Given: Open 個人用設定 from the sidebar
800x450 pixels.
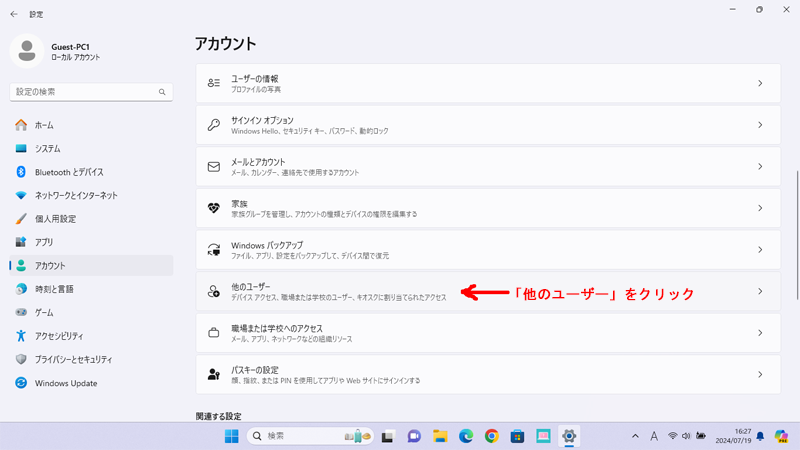Looking at the screenshot, I should pyautogui.click(x=55, y=219).
